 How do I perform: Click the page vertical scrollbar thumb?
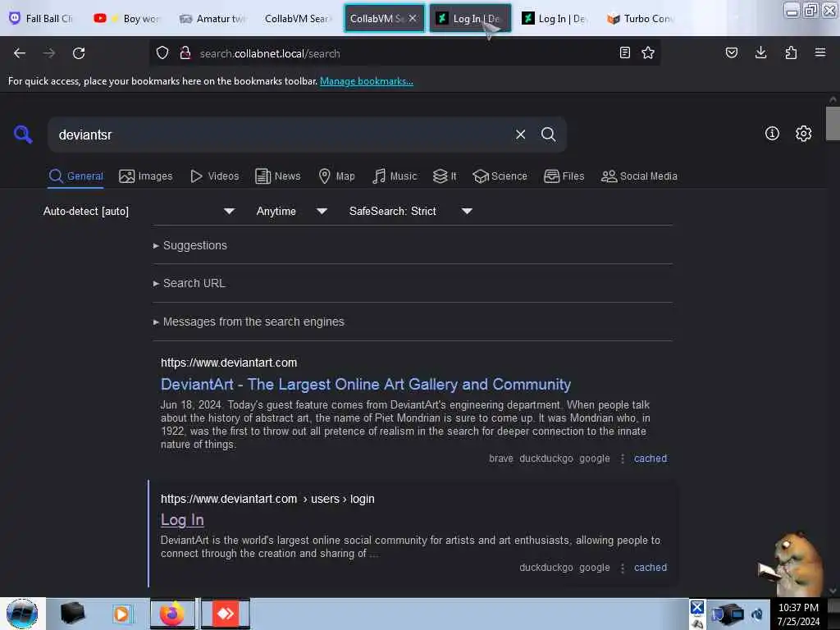(832, 124)
